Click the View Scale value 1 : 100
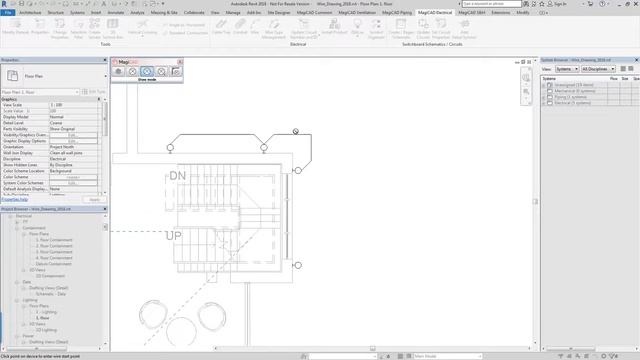 (73, 105)
